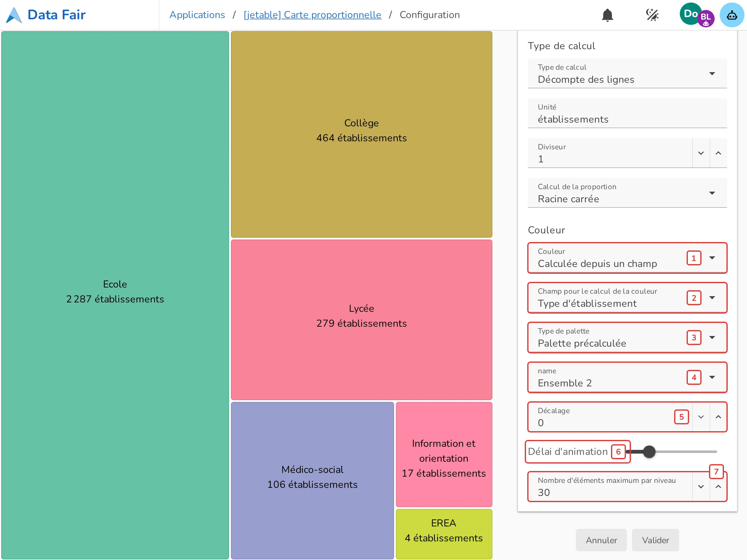This screenshot has width=747, height=560.
Task: Select the Médico-social treemap tile
Action: tap(312, 480)
